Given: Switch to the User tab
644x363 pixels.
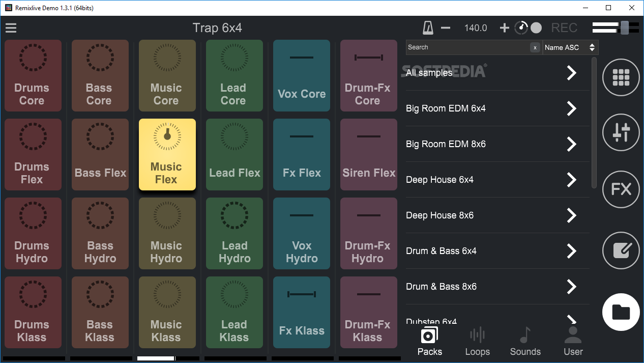Looking at the screenshot, I should click(x=573, y=342).
